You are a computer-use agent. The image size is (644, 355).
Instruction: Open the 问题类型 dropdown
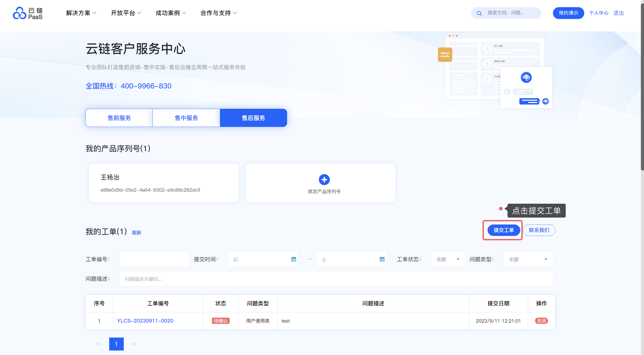click(528, 259)
